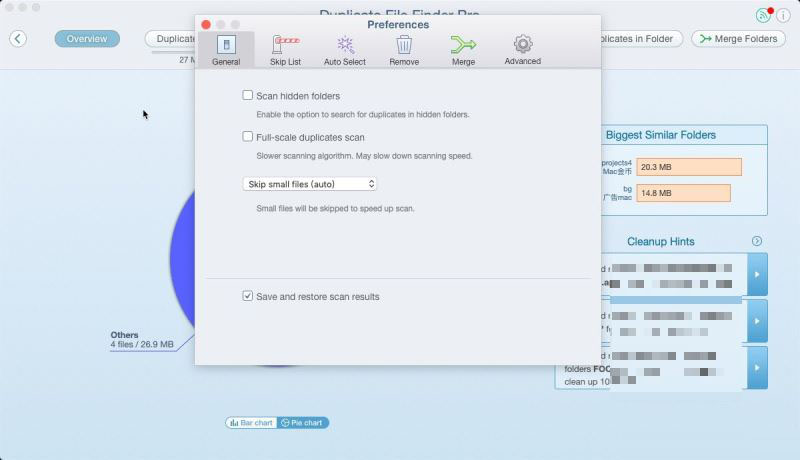The image size is (800, 460).
Task: Switch to Pie chart view
Action: pos(303,423)
